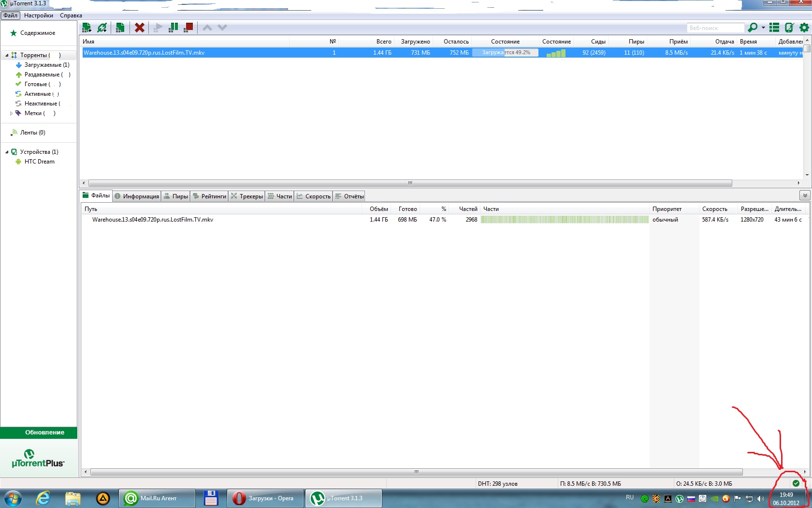This screenshot has height=508, width=812.
Task: Open the remote/devices phone icon in toolbar
Action: tap(789, 28)
